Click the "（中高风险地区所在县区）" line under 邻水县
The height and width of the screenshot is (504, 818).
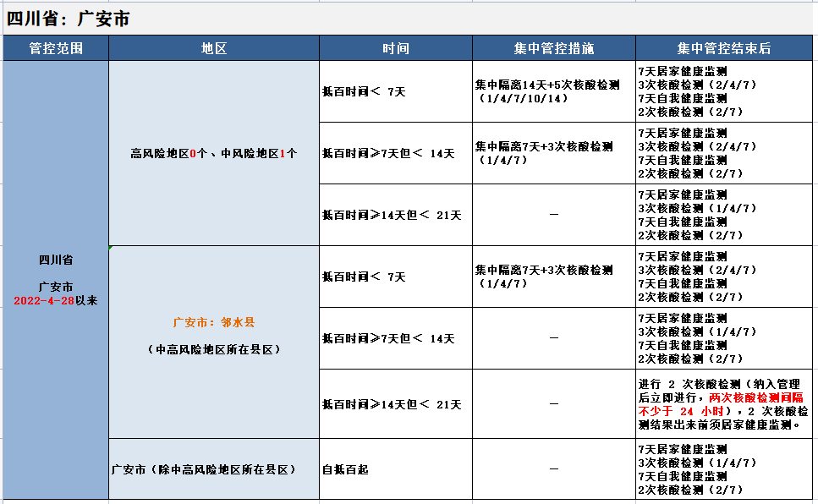[214, 349]
